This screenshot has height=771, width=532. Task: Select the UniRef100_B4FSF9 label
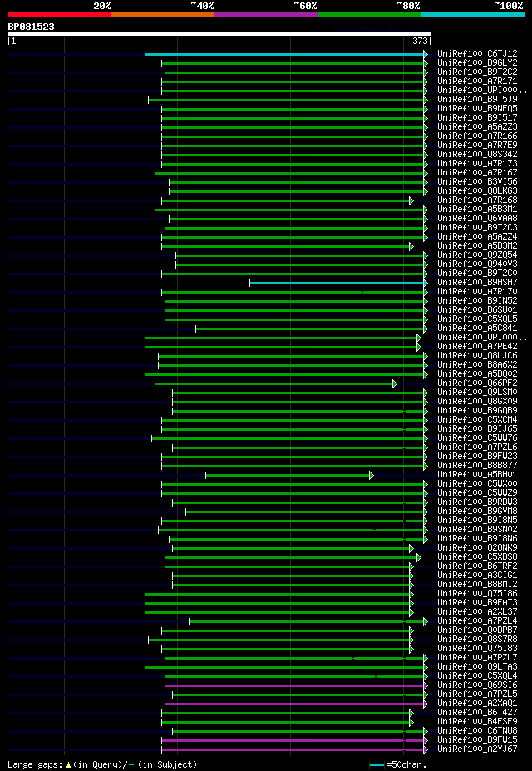477,723
